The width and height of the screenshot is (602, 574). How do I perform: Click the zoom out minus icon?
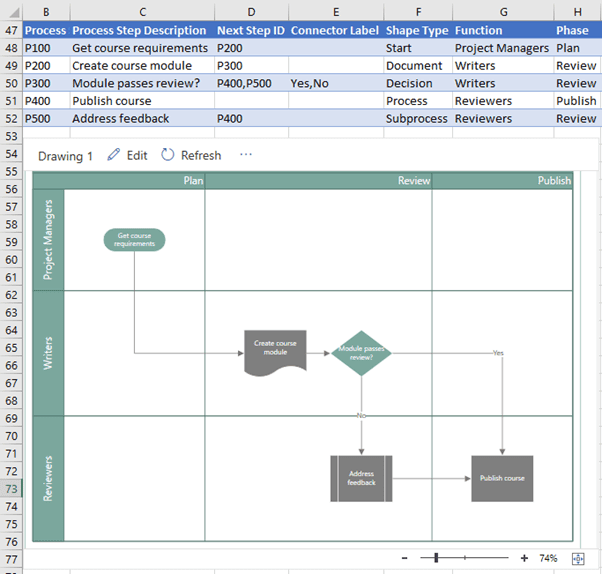tap(404, 558)
